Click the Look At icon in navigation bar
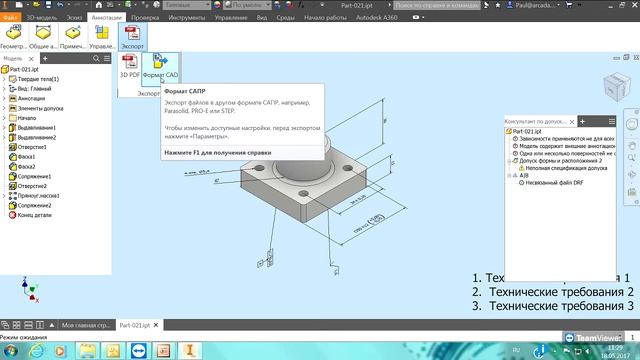The height and width of the screenshot is (360, 640). (x=632, y=191)
